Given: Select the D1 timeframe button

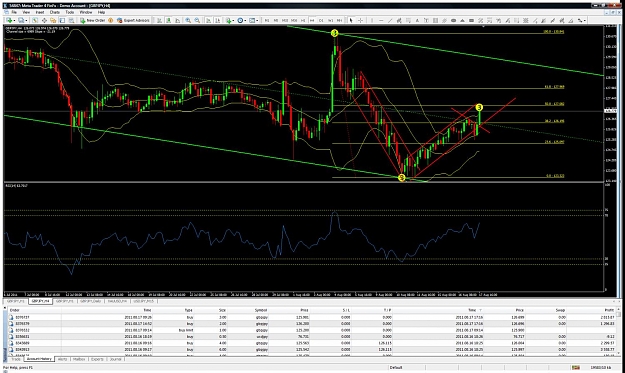Looking at the screenshot, I should pyautogui.click(x=321, y=20).
